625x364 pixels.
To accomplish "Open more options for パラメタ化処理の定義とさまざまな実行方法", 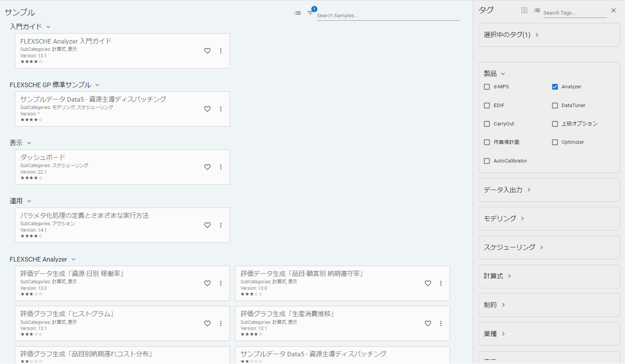I will point(221,225).
